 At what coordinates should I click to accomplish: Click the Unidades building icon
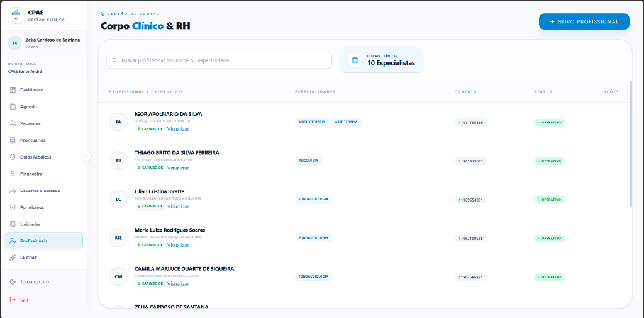[x=13, y=224]
